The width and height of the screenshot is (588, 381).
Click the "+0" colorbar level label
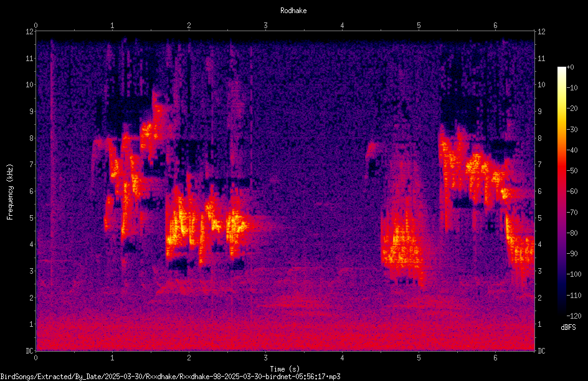point(571,67)
